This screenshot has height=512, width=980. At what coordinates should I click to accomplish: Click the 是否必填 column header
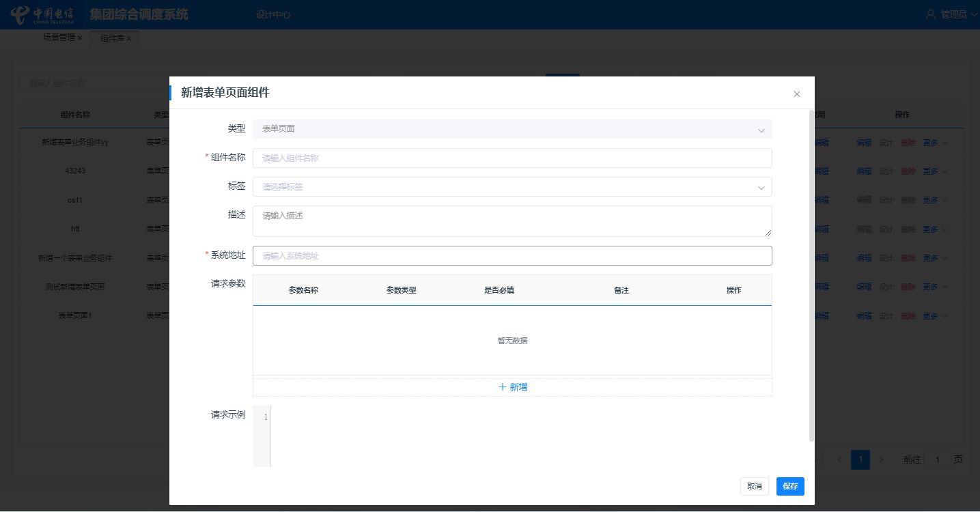click(499, 290)
